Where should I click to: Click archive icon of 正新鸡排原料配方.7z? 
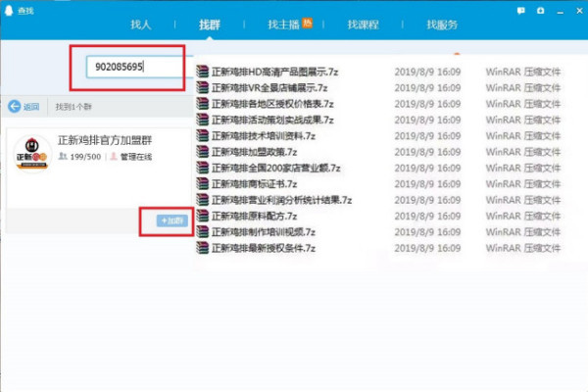(203, 216)
